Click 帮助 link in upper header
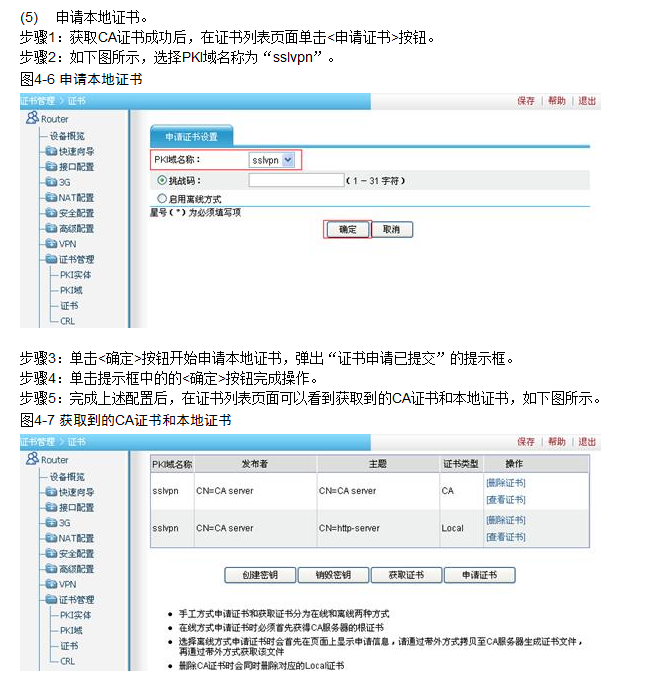The width and height of the screenshot is (662, 684). [556, 101]
